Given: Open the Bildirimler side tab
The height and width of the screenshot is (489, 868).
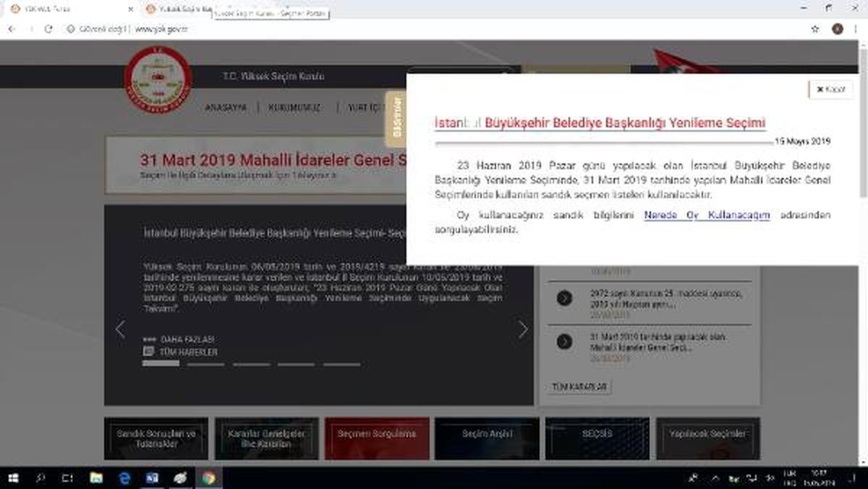Looking at the screenshot, I should pos(396,119).
